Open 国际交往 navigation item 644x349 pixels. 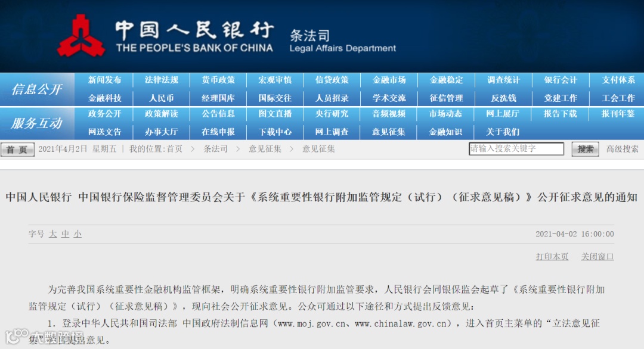[x=275, y=98]
